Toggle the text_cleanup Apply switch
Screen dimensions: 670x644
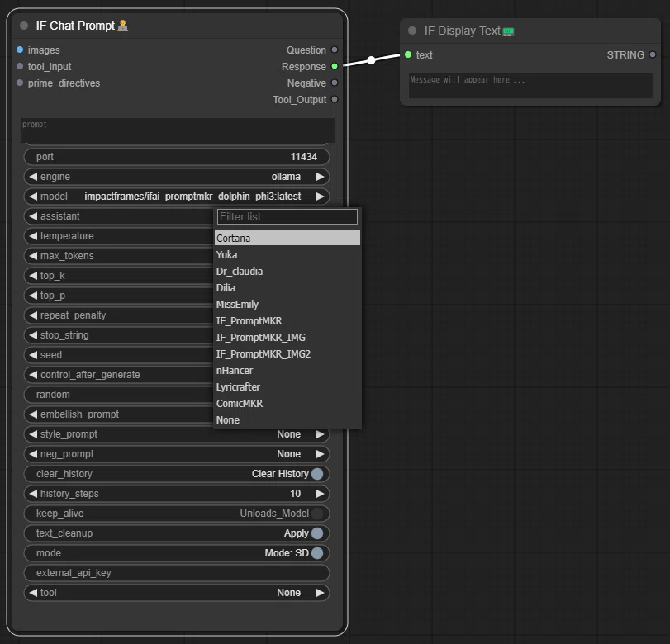(317, 533)
